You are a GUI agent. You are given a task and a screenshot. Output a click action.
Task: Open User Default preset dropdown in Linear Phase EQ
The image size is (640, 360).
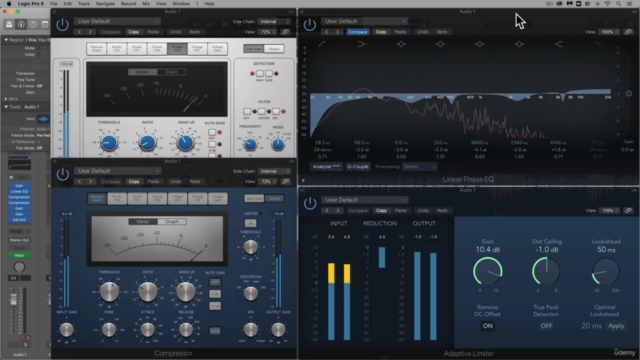point(364,21)
